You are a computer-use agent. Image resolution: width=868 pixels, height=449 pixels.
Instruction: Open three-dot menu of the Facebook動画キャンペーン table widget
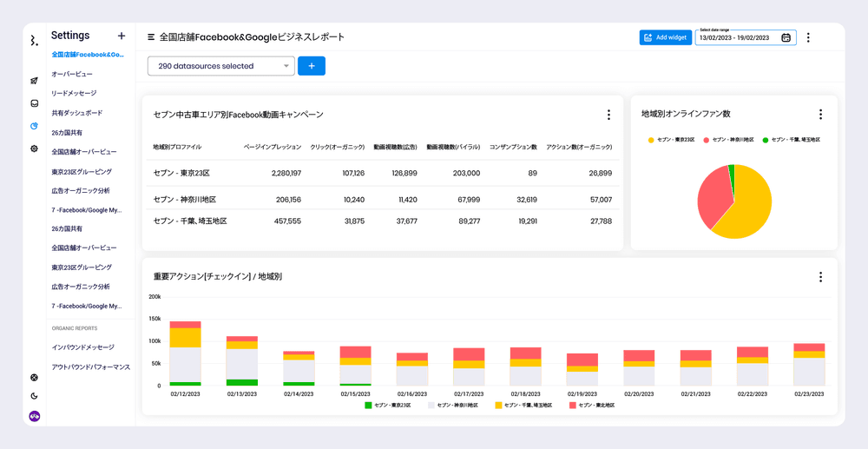608,115
